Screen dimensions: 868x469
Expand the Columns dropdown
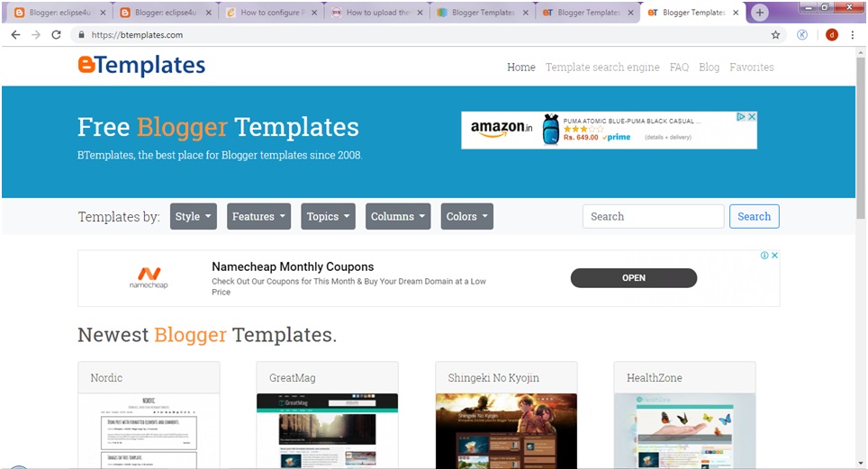[398, 217]
